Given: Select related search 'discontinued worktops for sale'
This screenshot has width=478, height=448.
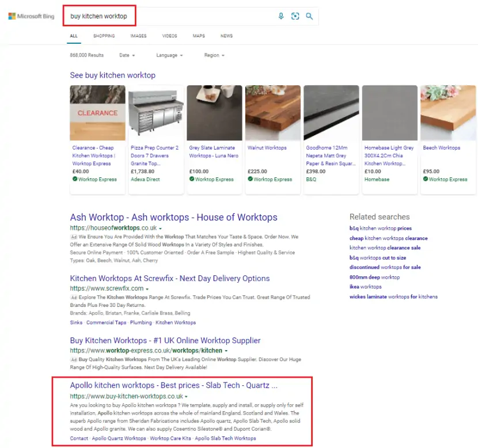Looking at the screenshot, I should coord(385,267).
